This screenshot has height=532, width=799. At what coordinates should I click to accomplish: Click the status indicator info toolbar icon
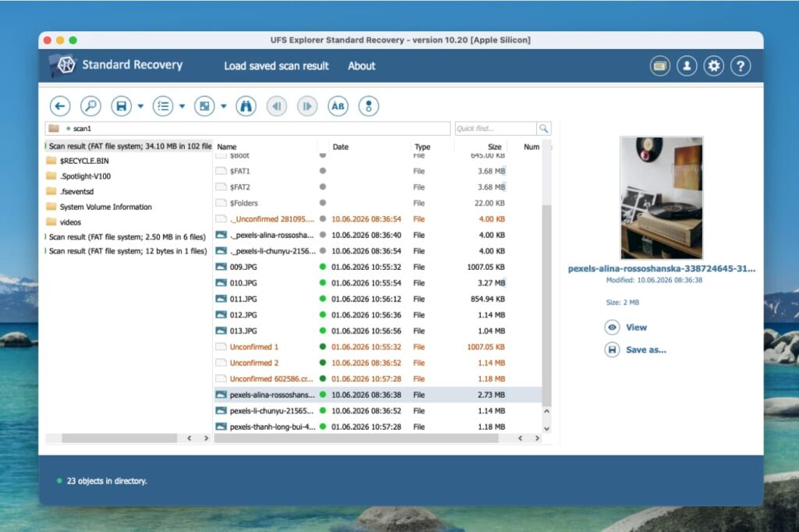click(368, 106)
